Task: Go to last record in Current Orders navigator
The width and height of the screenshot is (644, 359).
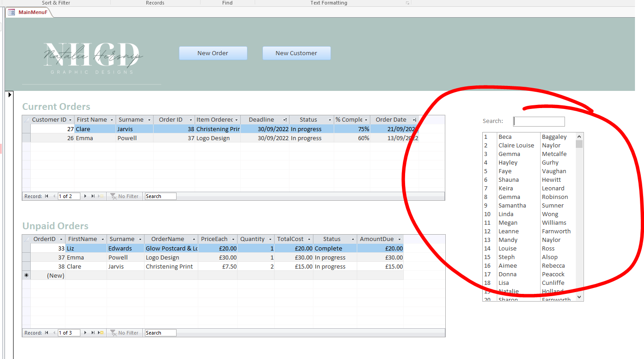Action: click(93, 196)
